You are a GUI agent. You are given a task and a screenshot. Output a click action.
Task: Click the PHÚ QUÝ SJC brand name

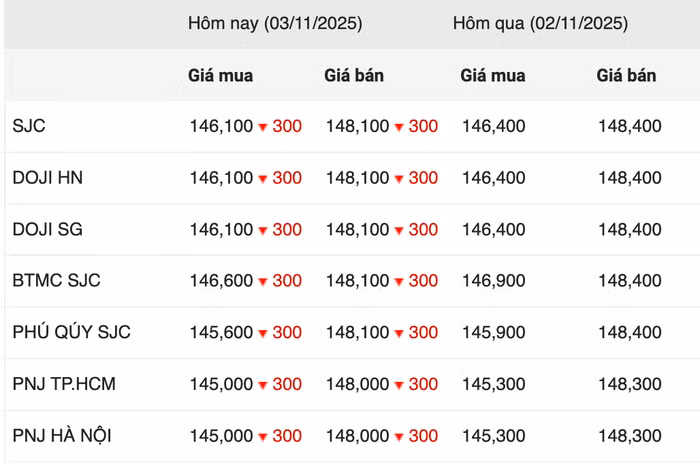(x=72, y=333)
